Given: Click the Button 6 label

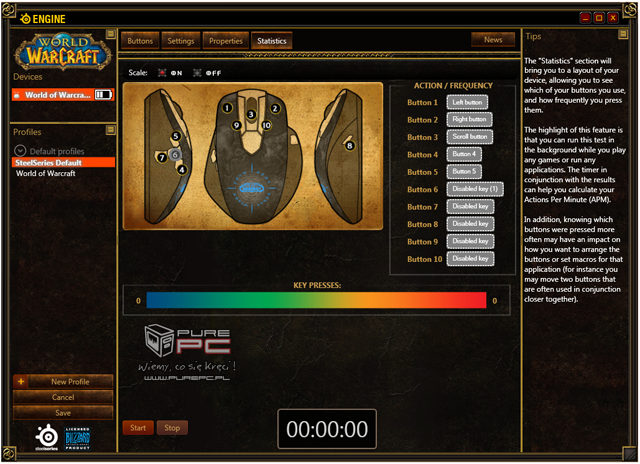Looking at the screenshot, I should click(x=422, y=189).
